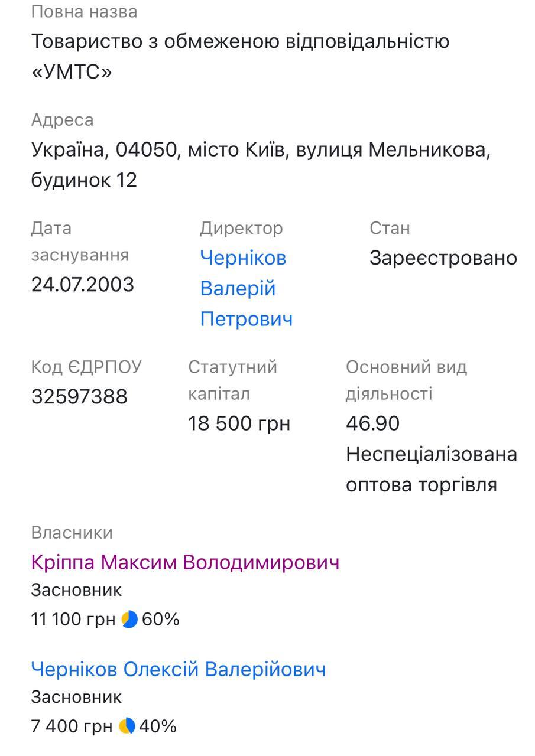This screenshot has width=535, height=756.
Task: Click the Основний вид діяльності label
Action: 407,380
